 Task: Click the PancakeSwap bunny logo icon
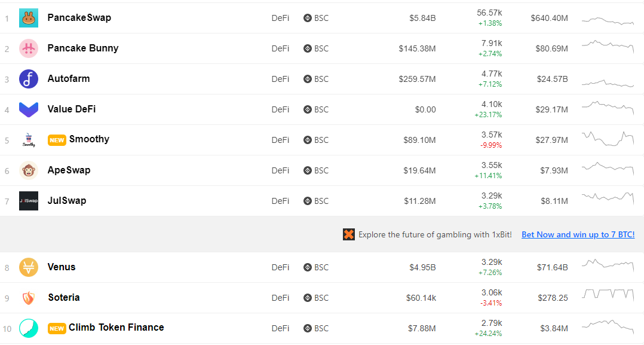click(28, 18)
